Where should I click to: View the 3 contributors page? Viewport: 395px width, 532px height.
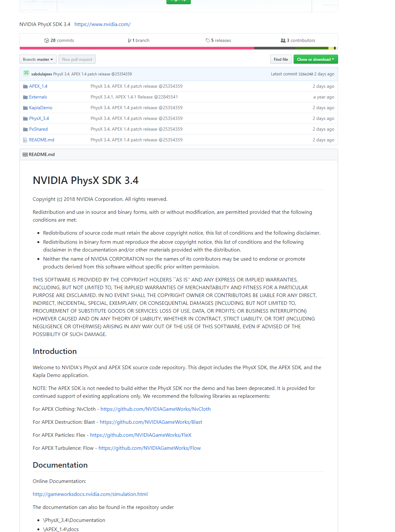[298, 41]
